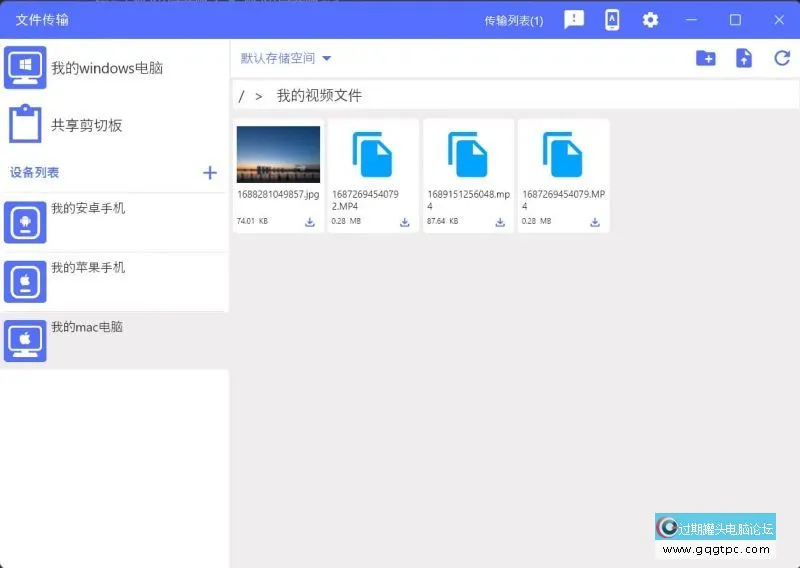Open the sunset image thumbnail 1688281049857.jpg
The height and width of the screenshot is (568, 800).
[278, 154]
